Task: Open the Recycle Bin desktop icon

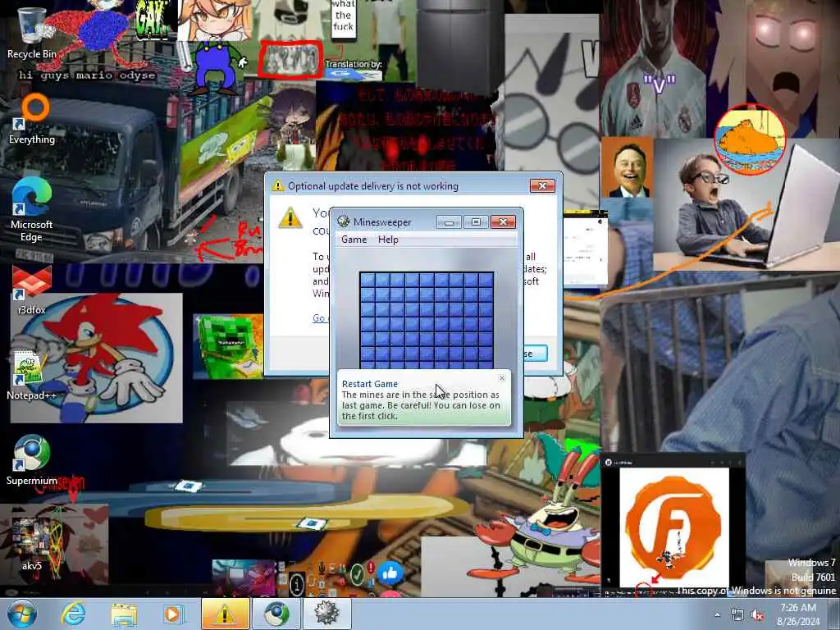Action: pyautogui.click(x=31, y=32)
